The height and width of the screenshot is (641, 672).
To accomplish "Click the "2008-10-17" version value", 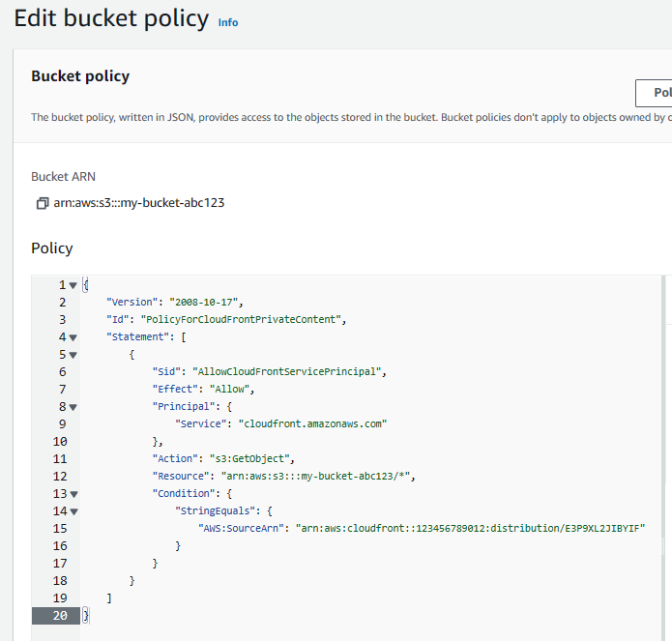I will tap(204, 302).
